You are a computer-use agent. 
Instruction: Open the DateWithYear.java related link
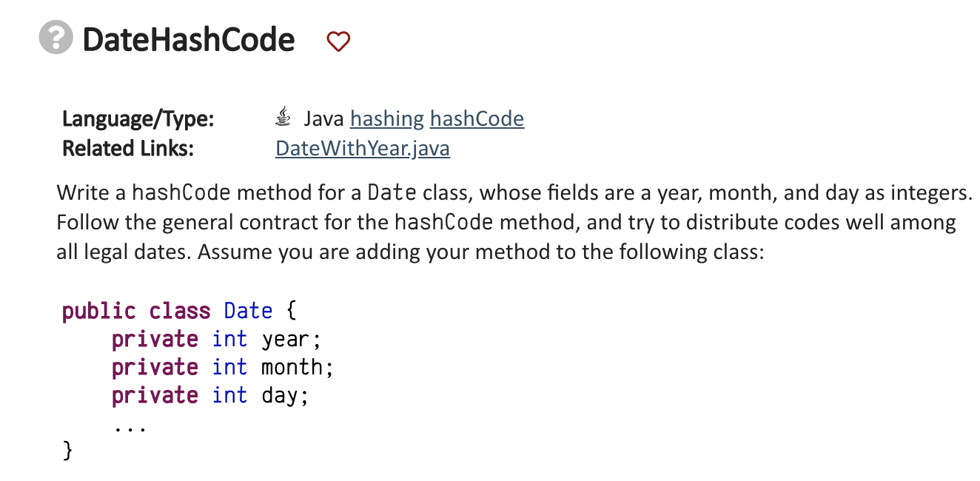coord(362,148)
